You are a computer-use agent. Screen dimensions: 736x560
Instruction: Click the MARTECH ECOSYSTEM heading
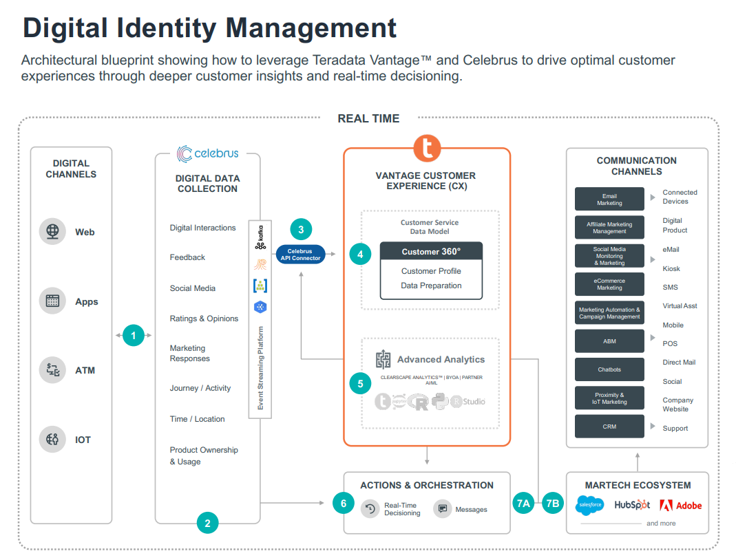point(638,485)
